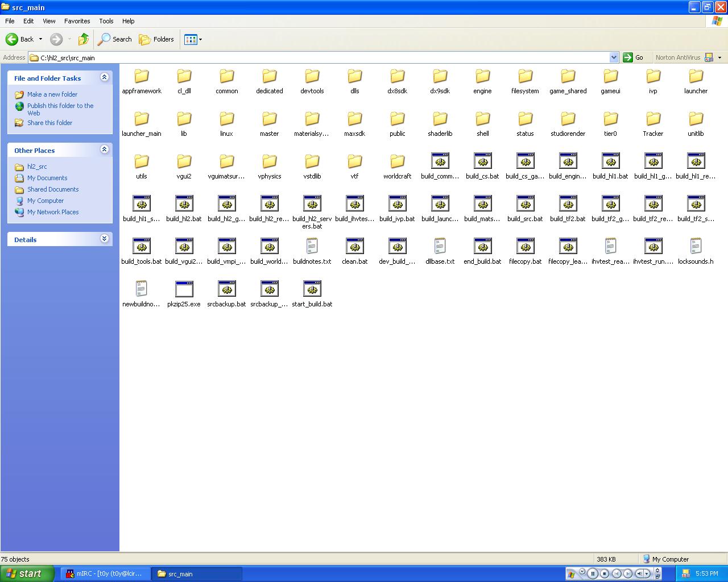Click the Up folder toolbar icon
Image resolution: width=728 pixels, height=582 pixels.
pos(84,39)
